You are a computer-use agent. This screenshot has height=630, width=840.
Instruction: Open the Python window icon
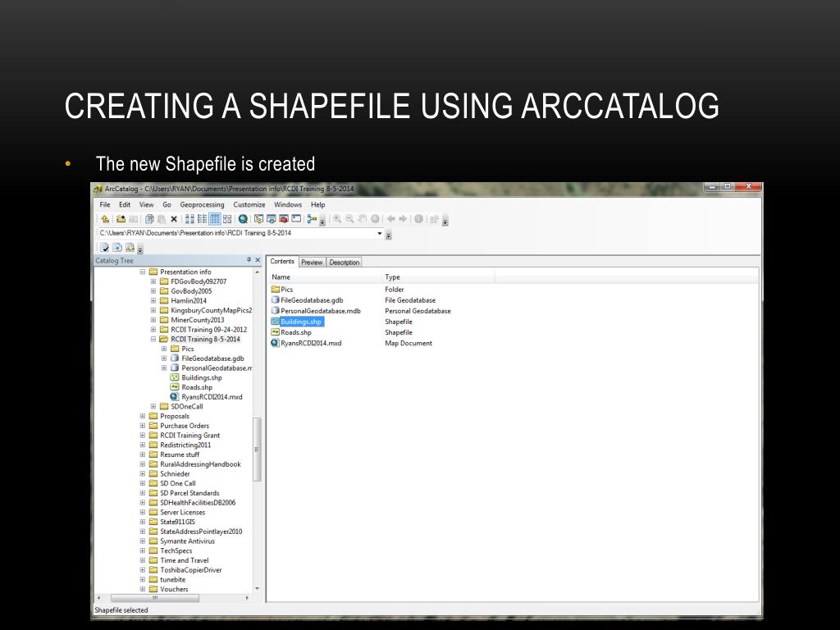pyautogui.click(x=296, y=218)
